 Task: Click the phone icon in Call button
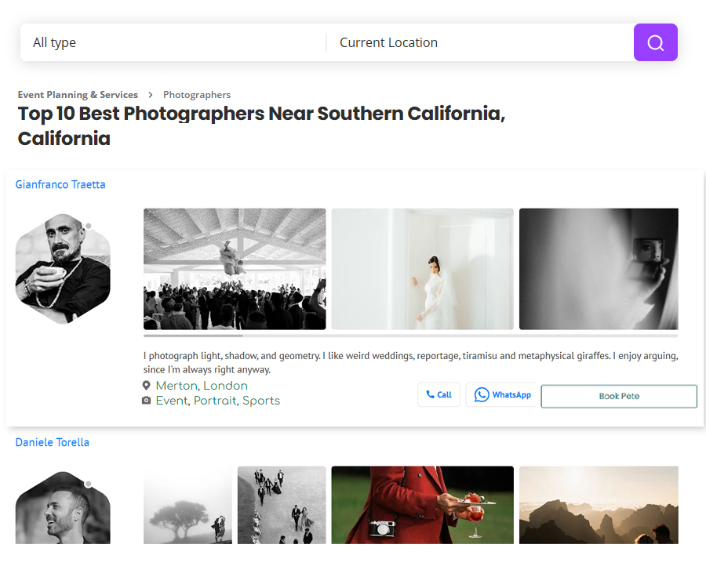click(430, 395)
